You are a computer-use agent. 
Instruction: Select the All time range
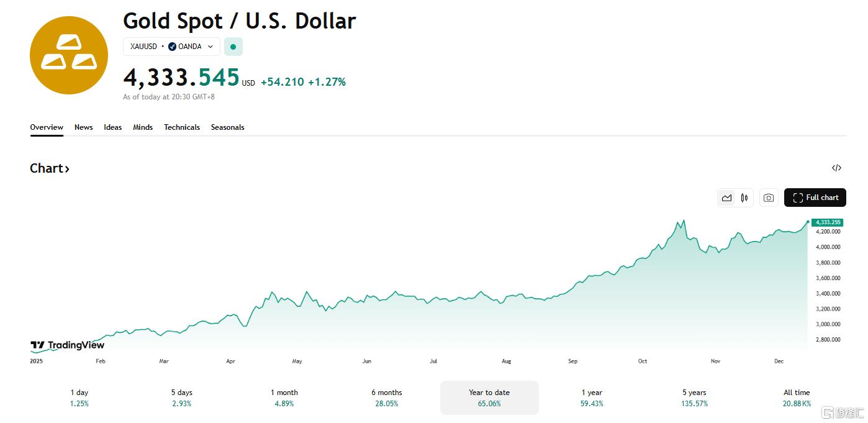pyautogui.click(x=797, y=398)
